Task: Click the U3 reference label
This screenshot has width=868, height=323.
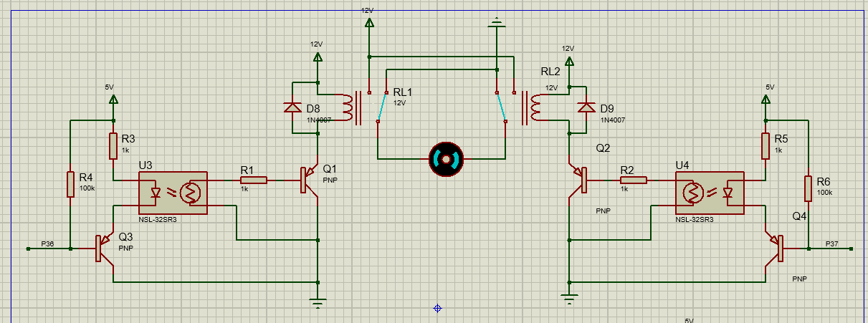Action: pos(145,165)
